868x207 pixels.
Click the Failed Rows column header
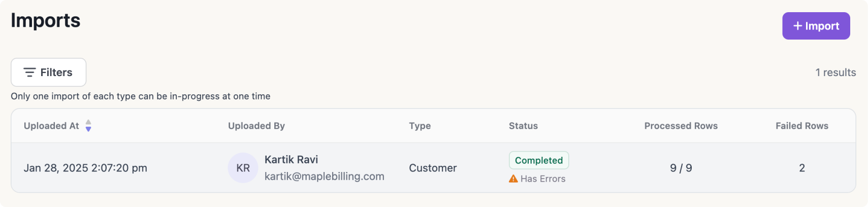pos(801,126)
